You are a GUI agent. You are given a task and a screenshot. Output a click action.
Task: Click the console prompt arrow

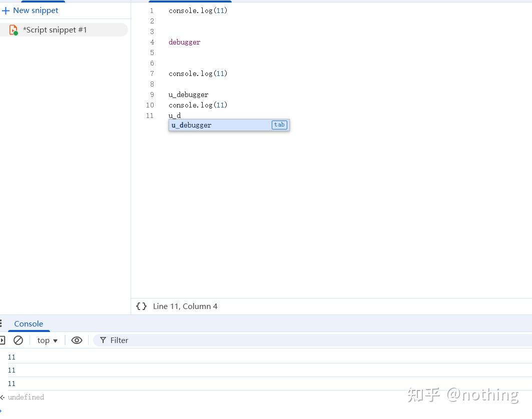click(x=1, y=411)
